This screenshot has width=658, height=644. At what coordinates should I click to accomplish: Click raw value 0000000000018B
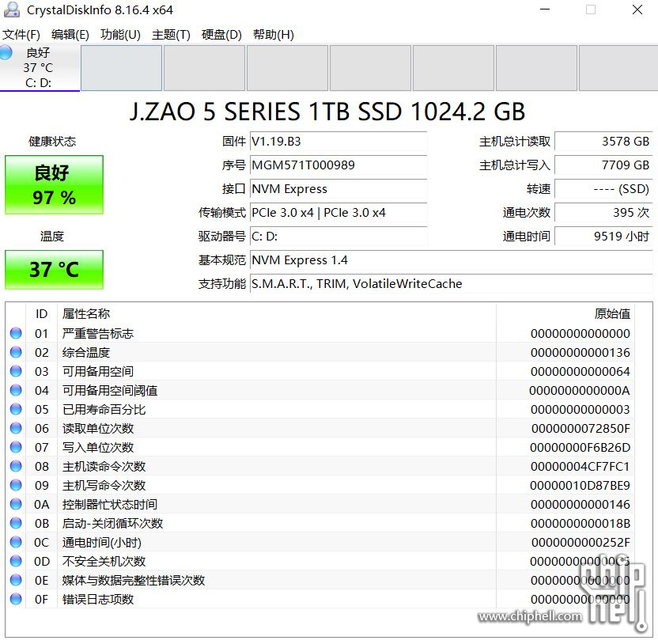[580, 523]
